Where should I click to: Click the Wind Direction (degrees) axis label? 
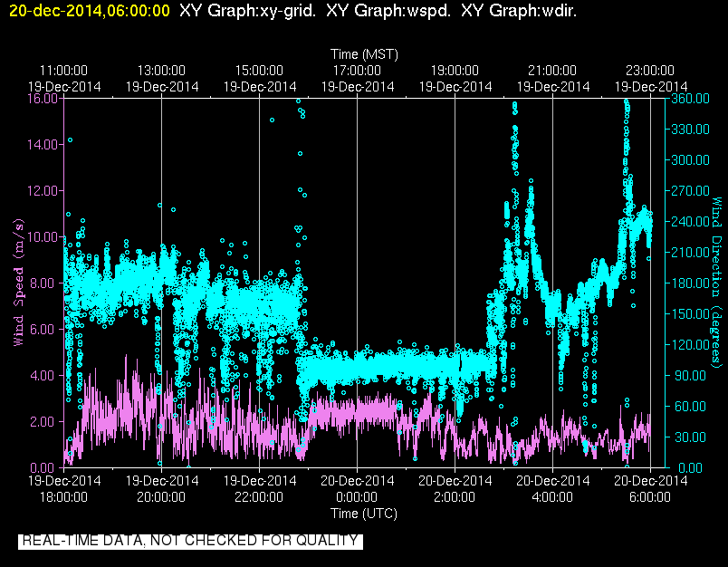717,283
